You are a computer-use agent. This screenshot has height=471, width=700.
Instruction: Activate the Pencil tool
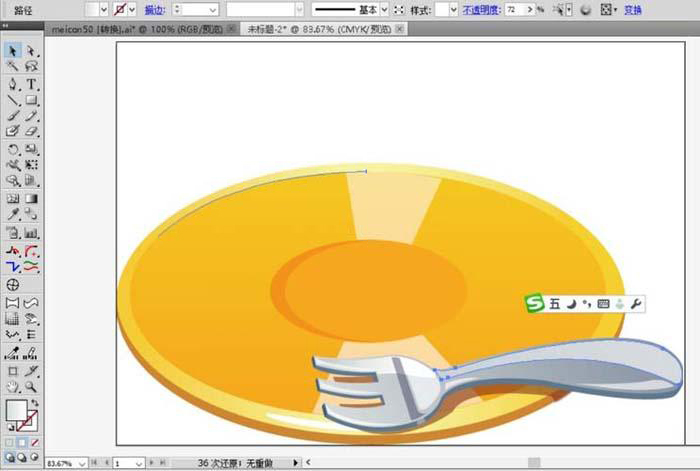point(31,116)
